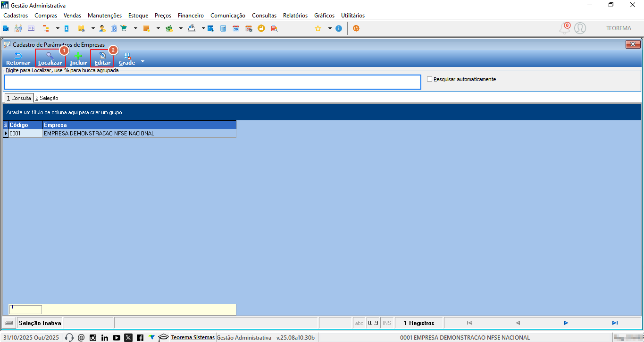Open the blue calendar grid icon

(x=210, y=28)
